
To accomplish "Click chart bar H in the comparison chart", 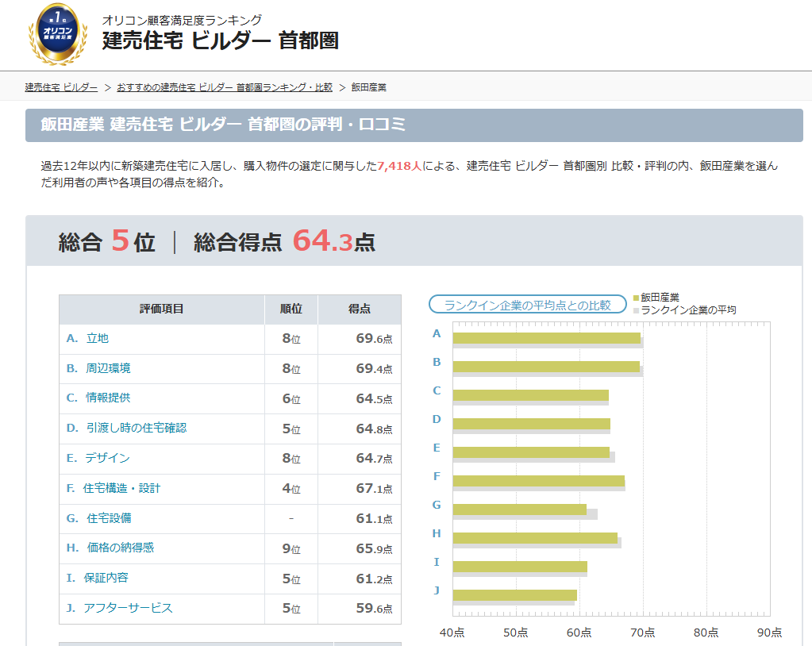I will tap(536, 538).
